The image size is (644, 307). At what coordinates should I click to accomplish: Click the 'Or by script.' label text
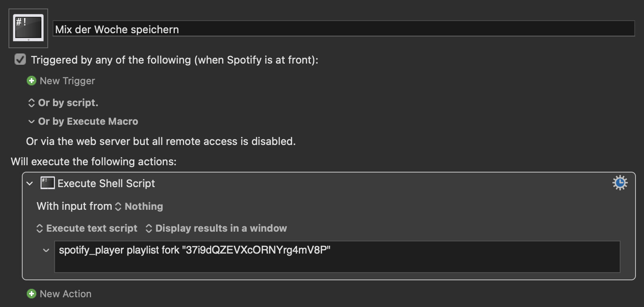pos(68,103)
